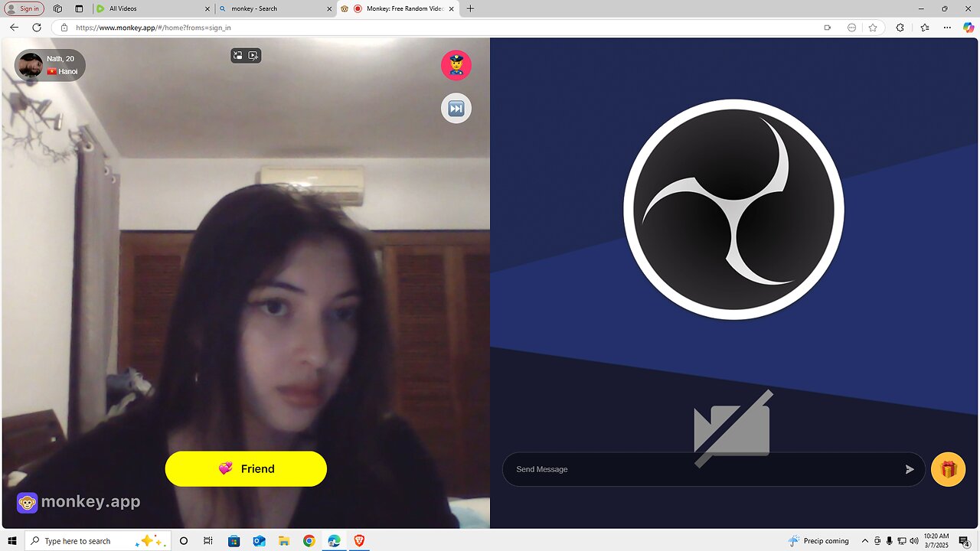Add this page to favorites star
This screenshot has width=980, height=551.
click(873, 27)
